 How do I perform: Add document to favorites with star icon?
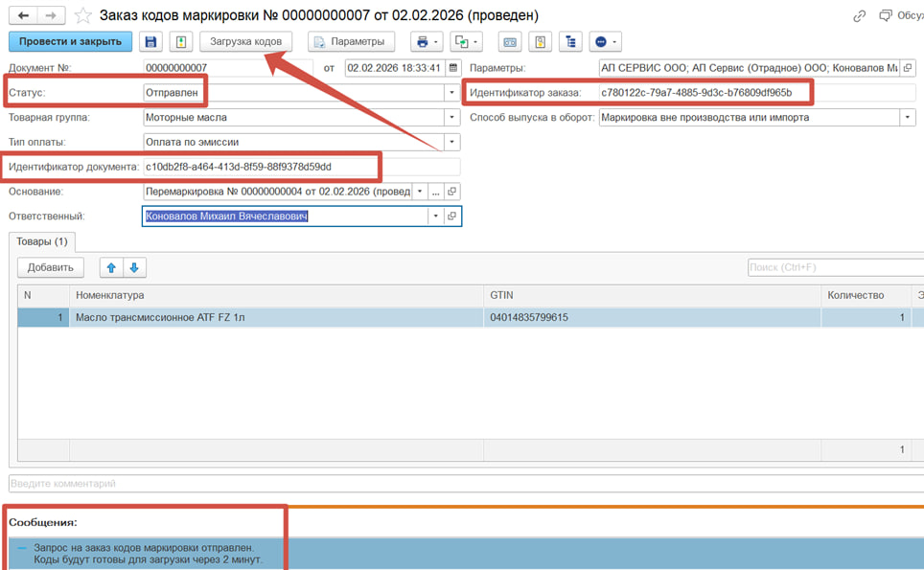point(83,16)
